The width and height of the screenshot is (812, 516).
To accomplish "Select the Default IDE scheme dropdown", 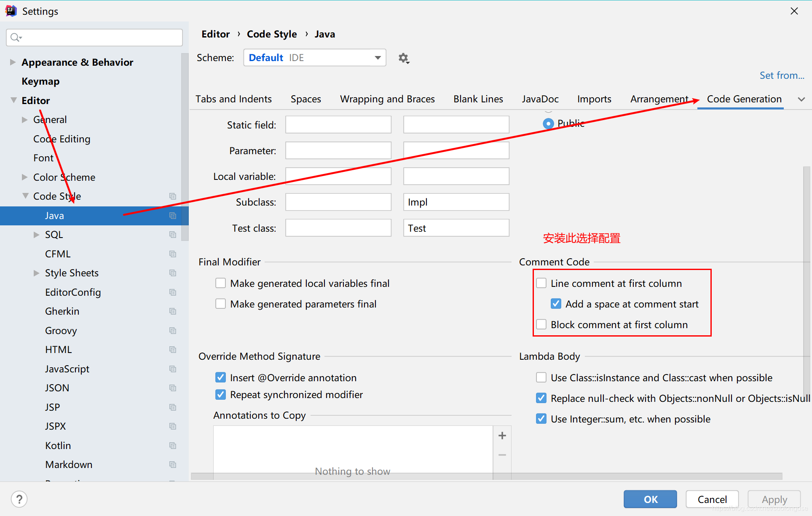I will (x=314, y=57).
